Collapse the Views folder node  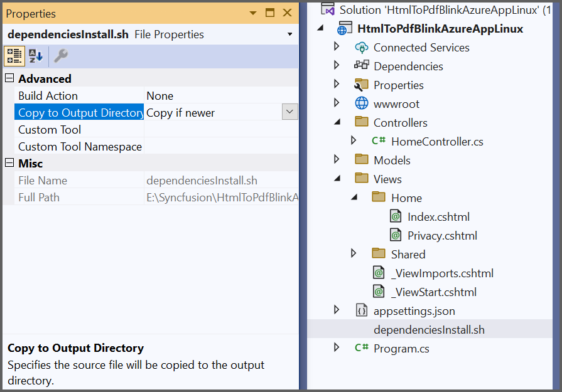(337, 179)
